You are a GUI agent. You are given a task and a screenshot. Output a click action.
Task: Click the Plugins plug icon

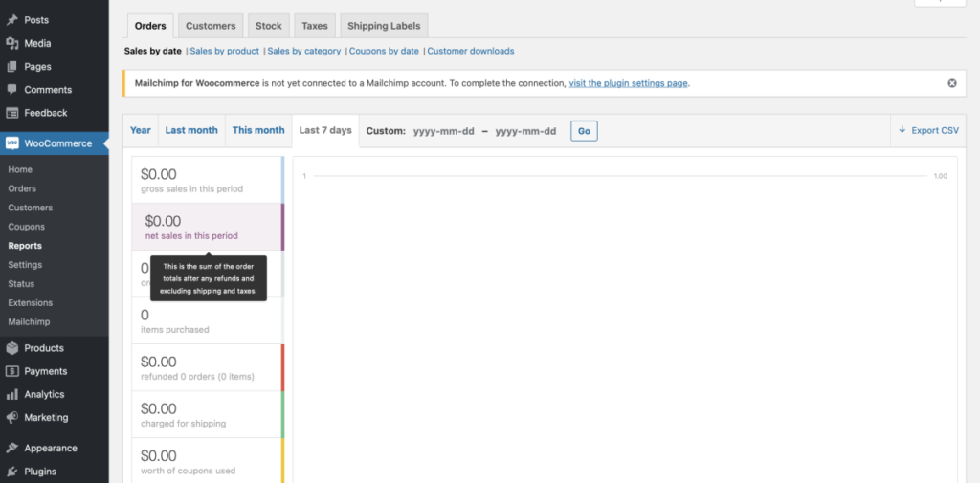(x=11, y=472)
